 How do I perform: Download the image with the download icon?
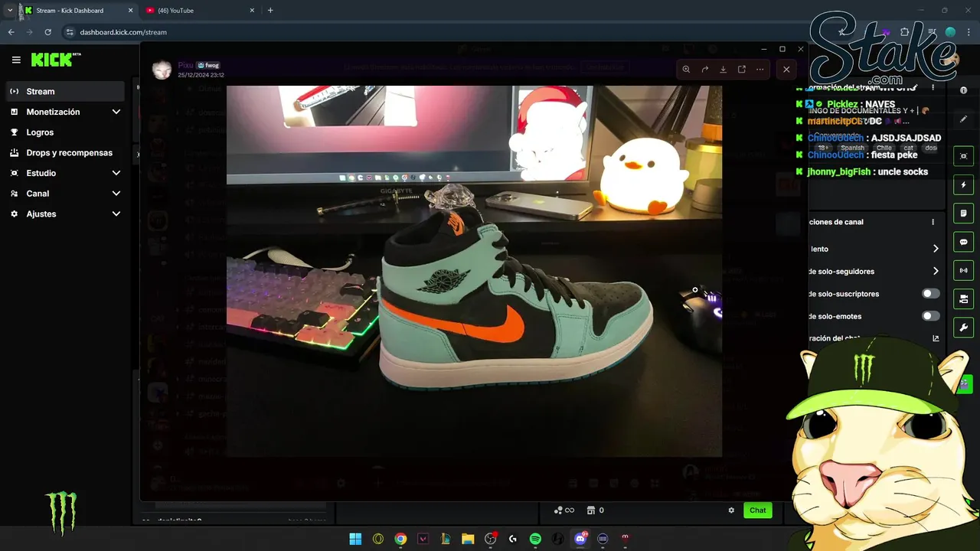(724, 69)
